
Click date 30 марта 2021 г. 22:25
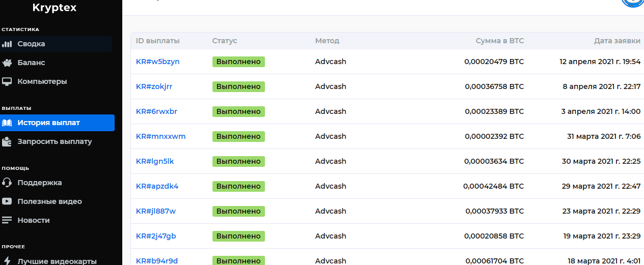click(x=601, y=161)
